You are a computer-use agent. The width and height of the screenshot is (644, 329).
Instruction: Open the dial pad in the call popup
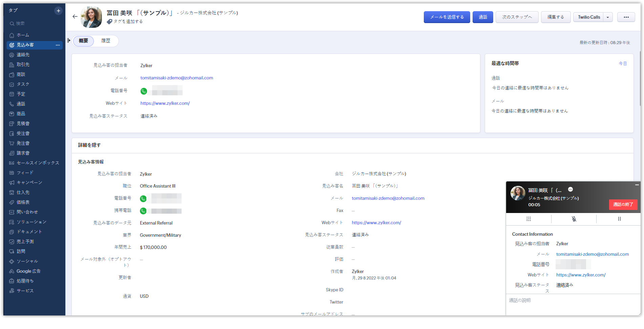click(x=528, y=219)
